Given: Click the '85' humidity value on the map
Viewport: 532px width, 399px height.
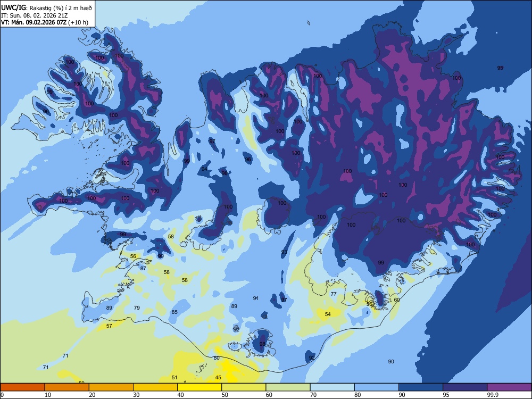Looking at the screenshot, I should (174, 312).
